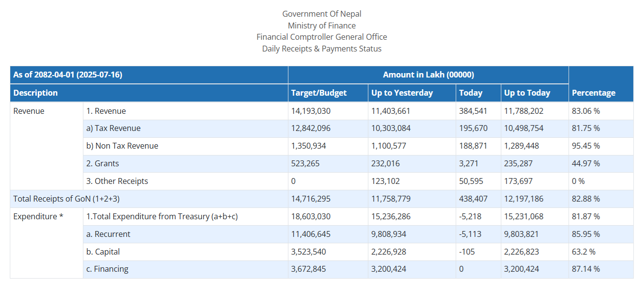Image resolution: width=644 pixels, height=284 pixels.
Task: Click the Daily Receipts & Payments Status title
Action: [322, 49]
